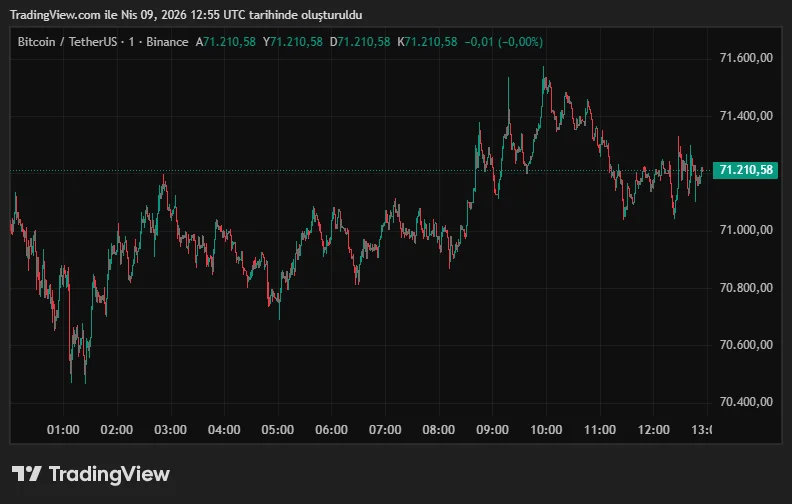Click the open value A71.210,58 in legend

click(x=226, y=41)
